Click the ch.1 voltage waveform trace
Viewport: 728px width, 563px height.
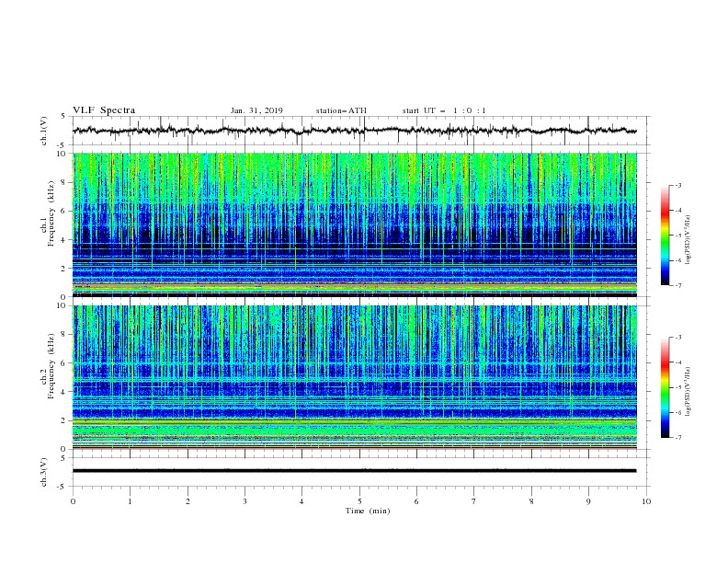[x=355, y=131]
